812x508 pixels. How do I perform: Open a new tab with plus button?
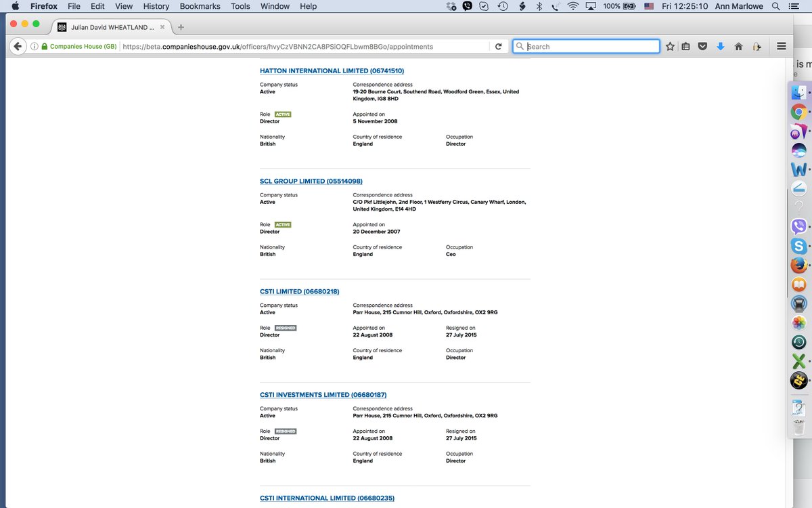(181, 27)
